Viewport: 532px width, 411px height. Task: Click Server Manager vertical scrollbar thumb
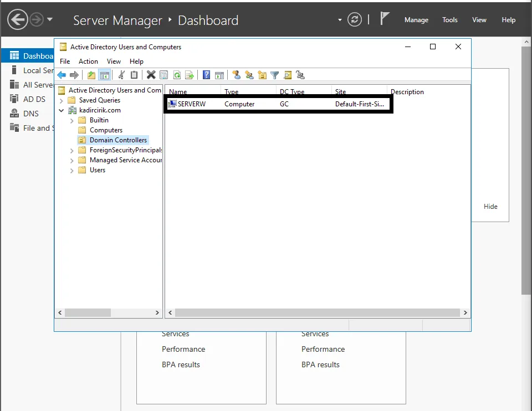point(526,171)
